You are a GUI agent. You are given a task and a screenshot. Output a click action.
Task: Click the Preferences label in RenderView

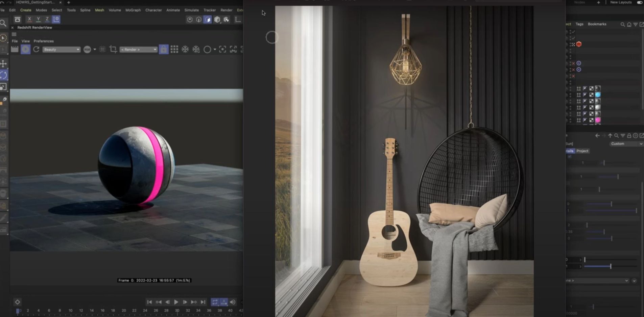click(x=44, y=41)
